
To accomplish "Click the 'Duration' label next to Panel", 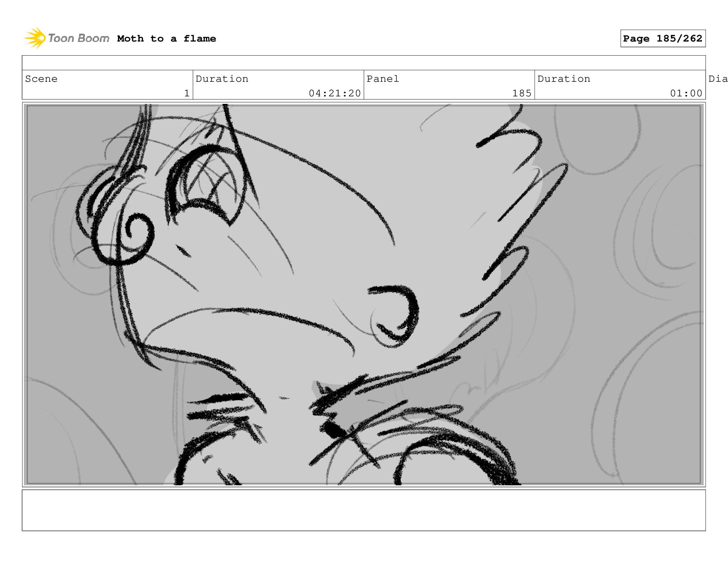I will tap(564, 79).
